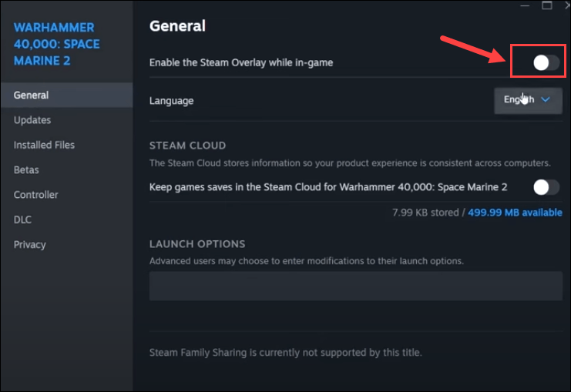
Task: Click the 499.99 MB available link
Action: click(515, 213)
